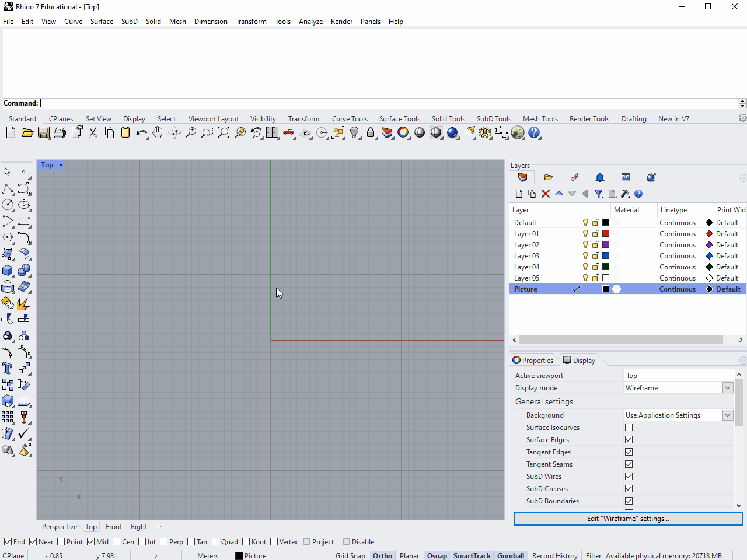The height and width of the screenshot is (560, 747).
Task: Click the red color swatch of Layer 01
Action: (x=606, y=234)
